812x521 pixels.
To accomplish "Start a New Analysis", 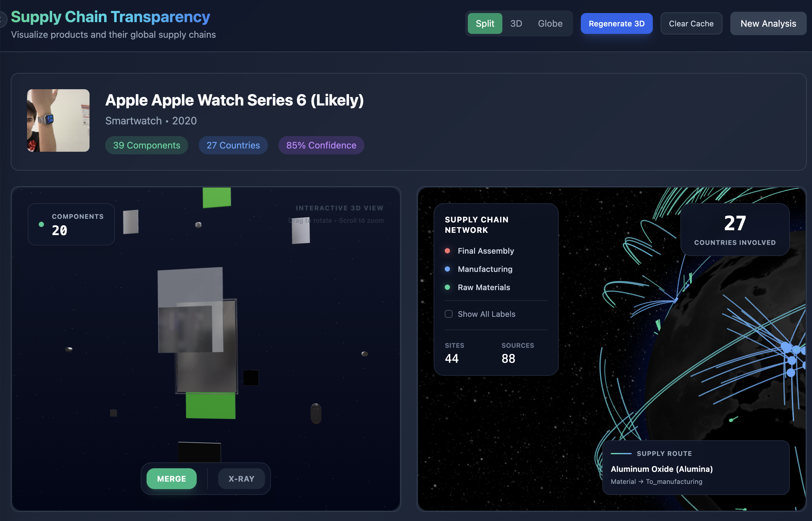I will tap(768, 23).
